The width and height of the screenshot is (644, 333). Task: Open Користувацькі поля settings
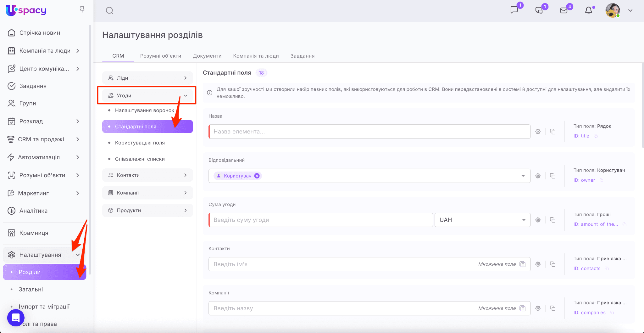140,143
